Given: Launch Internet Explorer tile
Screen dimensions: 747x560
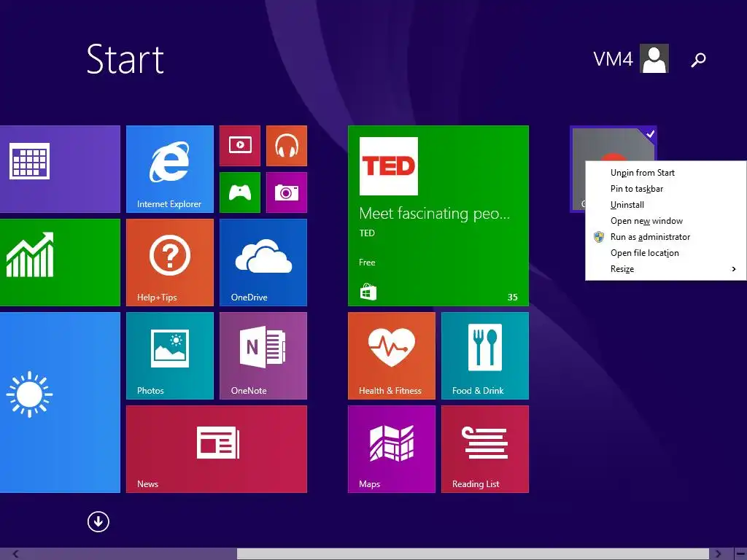Looking at the screenshot, I should tap(169, 169).
